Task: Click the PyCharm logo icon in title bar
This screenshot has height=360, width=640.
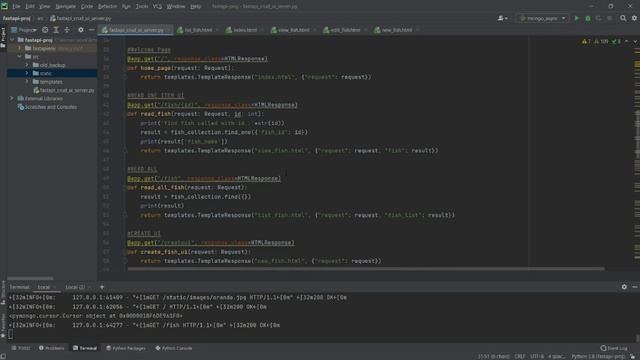Action: (4, 6)
